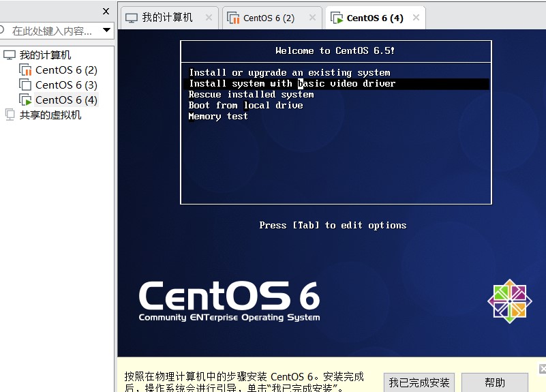Open the search filter dropdown arrow
The image size is (546, 392).
point(106,30)
